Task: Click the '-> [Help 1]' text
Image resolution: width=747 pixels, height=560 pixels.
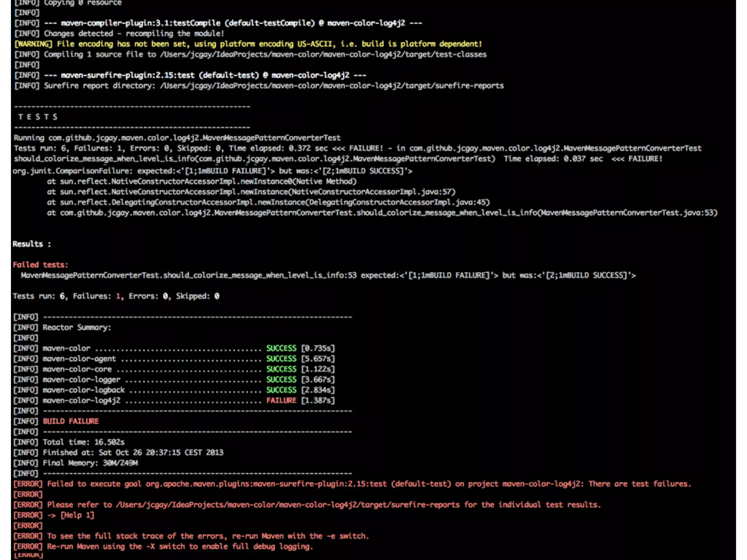Action: 71,515
